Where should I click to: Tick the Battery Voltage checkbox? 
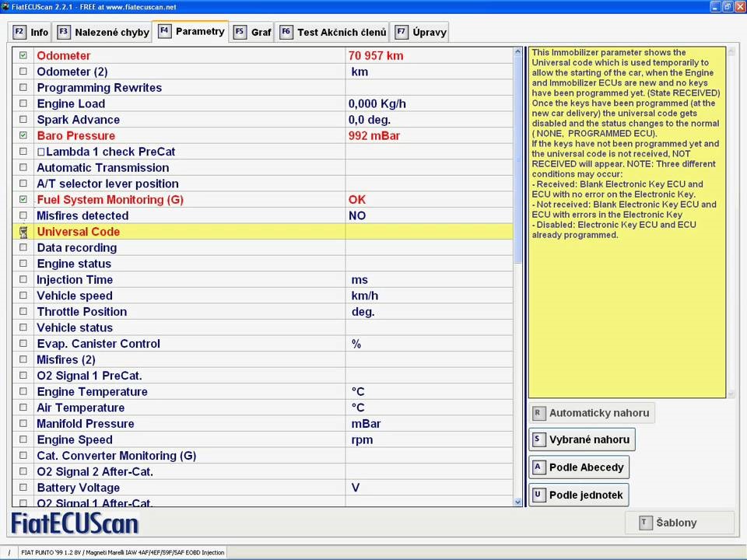tap(23, 488)
